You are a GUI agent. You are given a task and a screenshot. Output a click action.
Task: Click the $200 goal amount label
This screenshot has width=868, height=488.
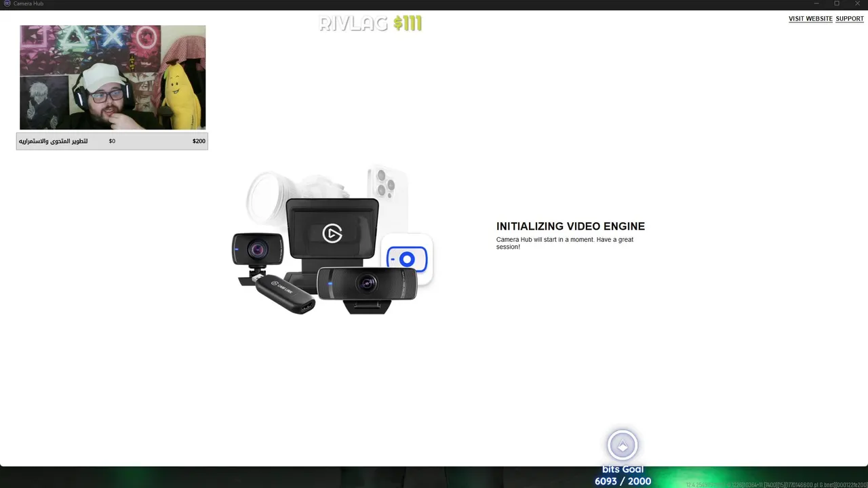tap(199, 141)
